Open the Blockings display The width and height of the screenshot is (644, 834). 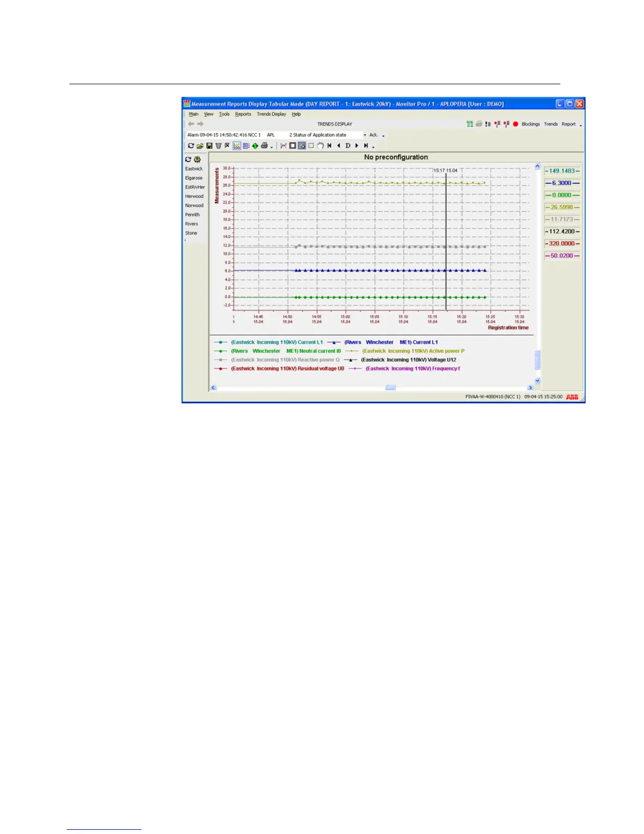point(531,124)
